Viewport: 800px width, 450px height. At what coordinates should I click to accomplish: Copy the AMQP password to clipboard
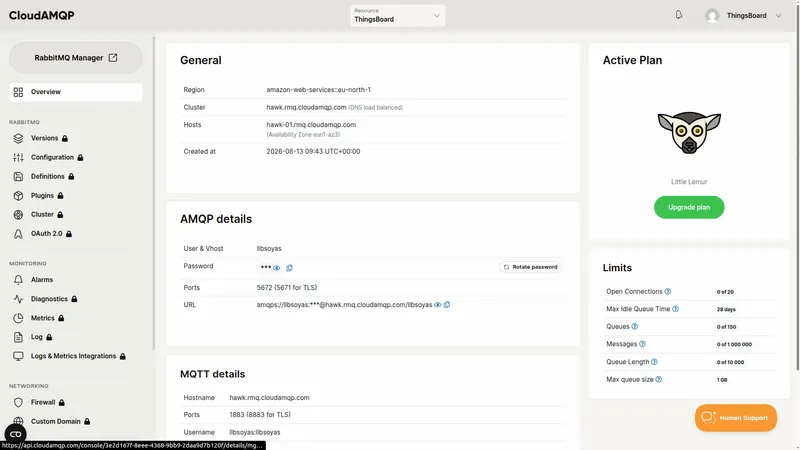coord(289,268)
